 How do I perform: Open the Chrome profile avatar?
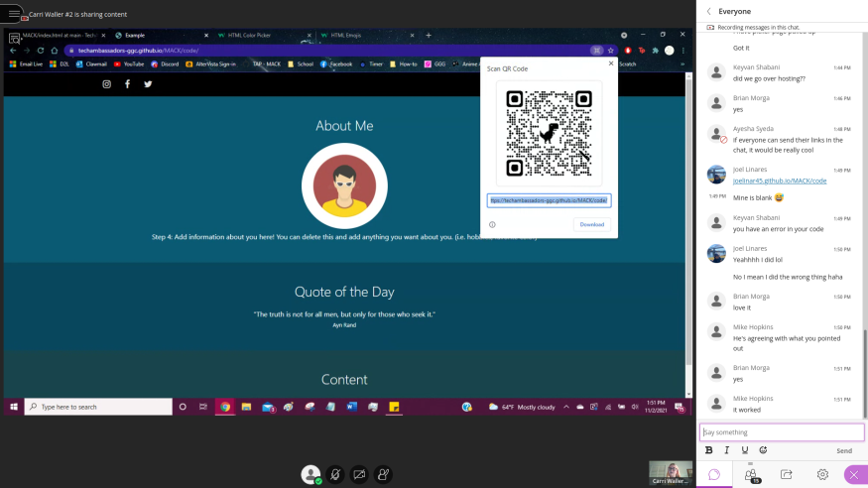670,51
